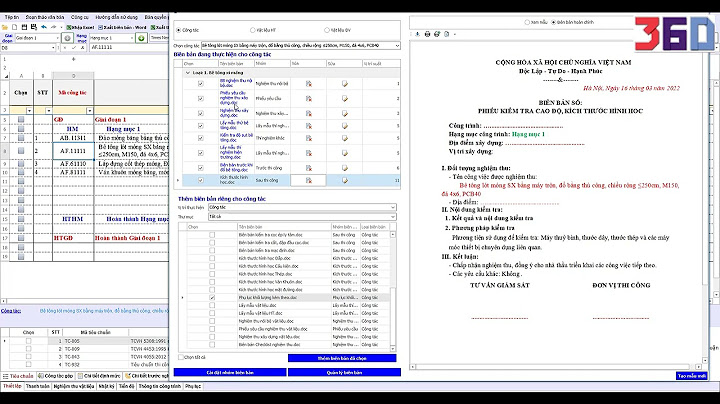720x404 pixels.
Task: Open the cell name box dropdown
Action: click(53, 48)
